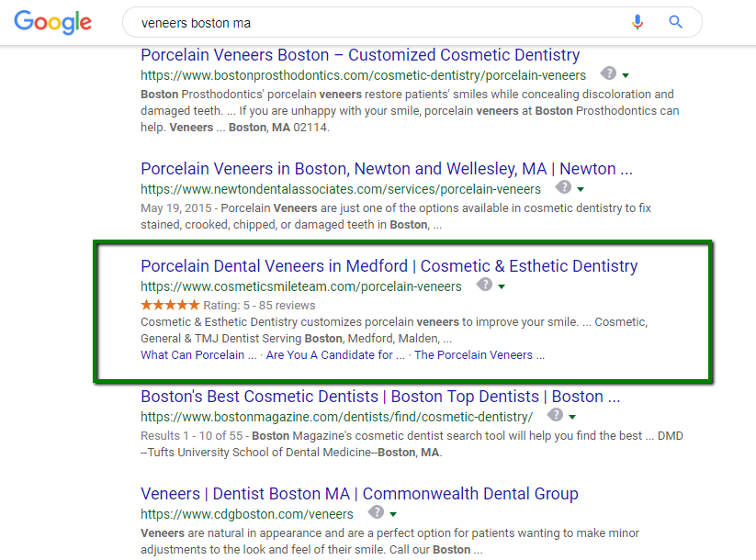Viewport: 756px width, 560px height.
Task: Click question mark icon beside bostonmagazine URL
Action: pyautogui.click(x=555, y=414)
